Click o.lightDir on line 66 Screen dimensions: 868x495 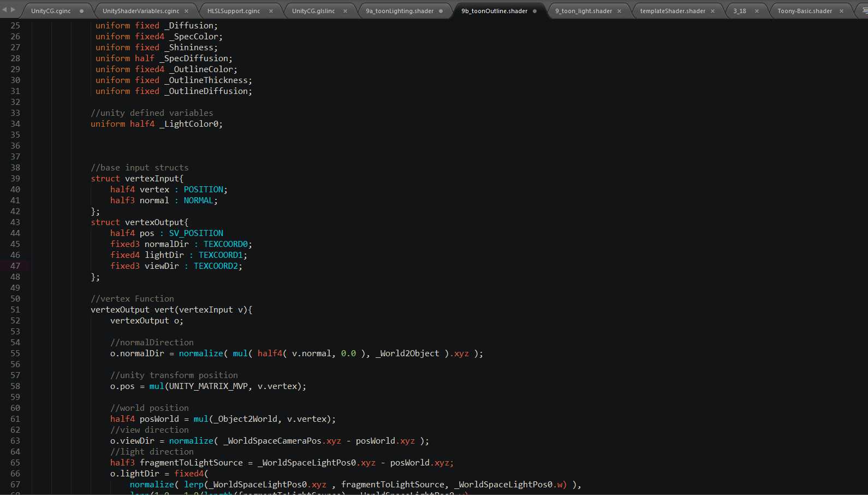(x=135, y=474)
